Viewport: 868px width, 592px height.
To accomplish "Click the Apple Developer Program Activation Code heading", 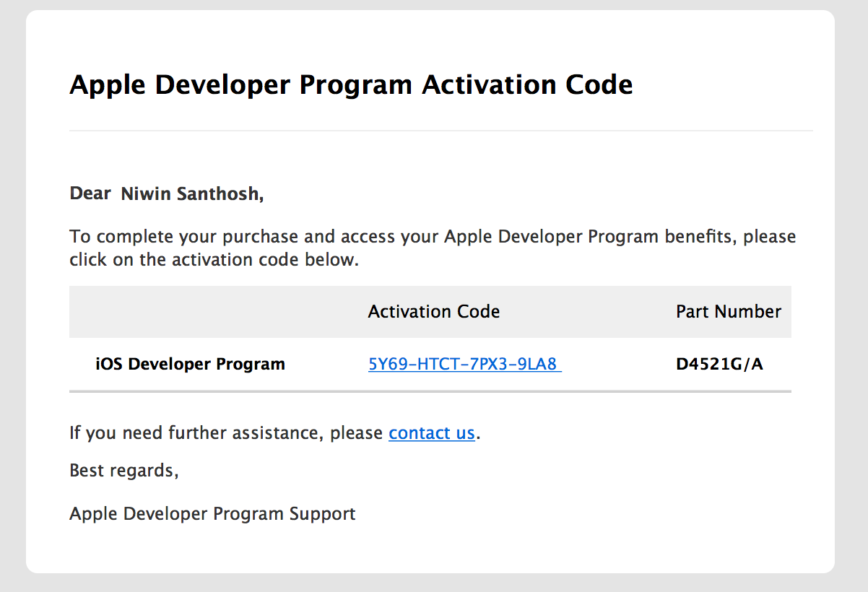I will point(351,85).
